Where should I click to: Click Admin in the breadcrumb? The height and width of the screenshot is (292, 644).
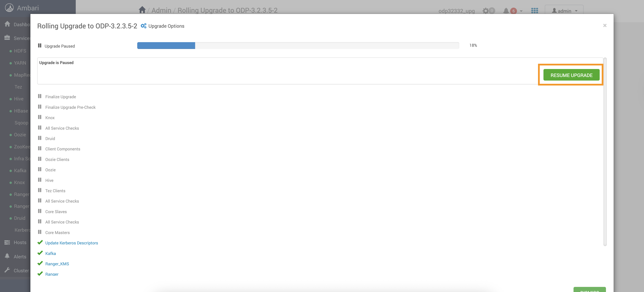(x=161, y=10)
